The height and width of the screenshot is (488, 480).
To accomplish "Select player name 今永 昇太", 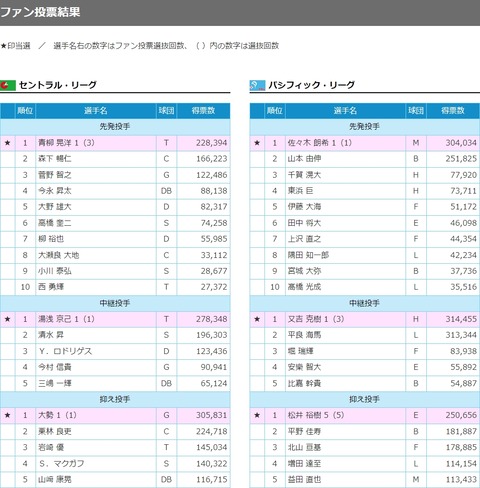I will click(x=55, y=191).
